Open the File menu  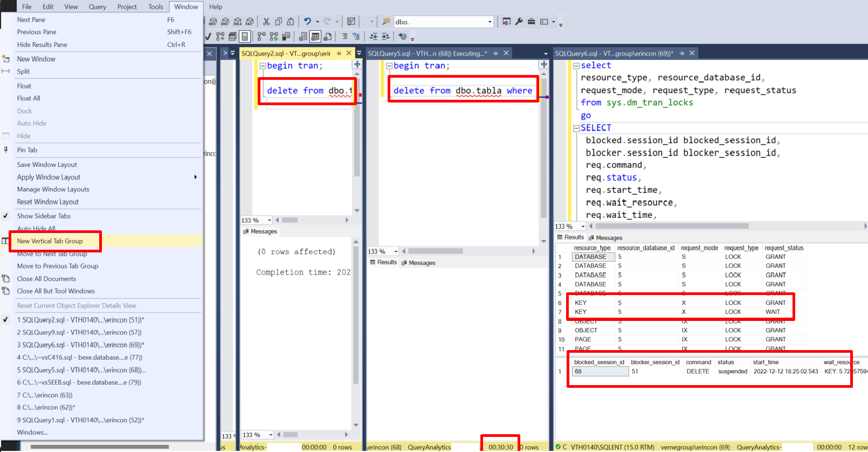[27, 6]
